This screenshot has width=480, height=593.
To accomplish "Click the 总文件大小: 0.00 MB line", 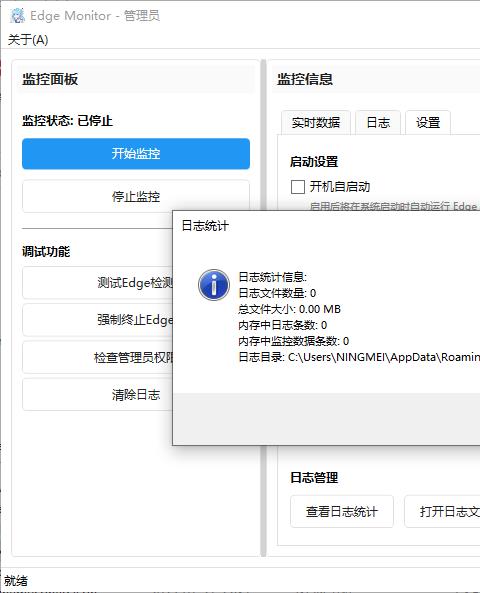I will coord(290,309).
